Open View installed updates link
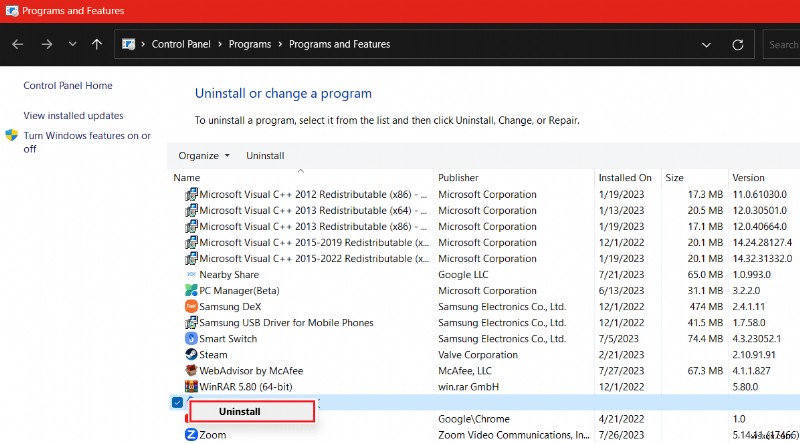Screen dimensions: 800x443 73,115
